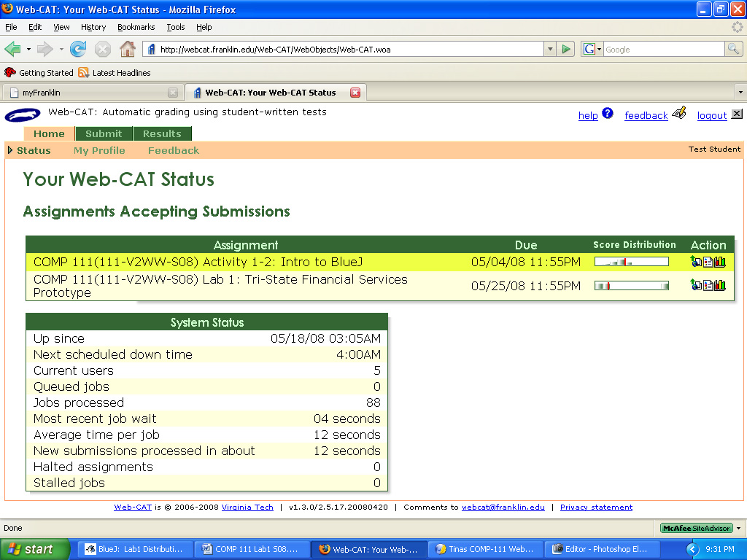Open the results report icon for Activity 1-2

(x=708, y=262)
